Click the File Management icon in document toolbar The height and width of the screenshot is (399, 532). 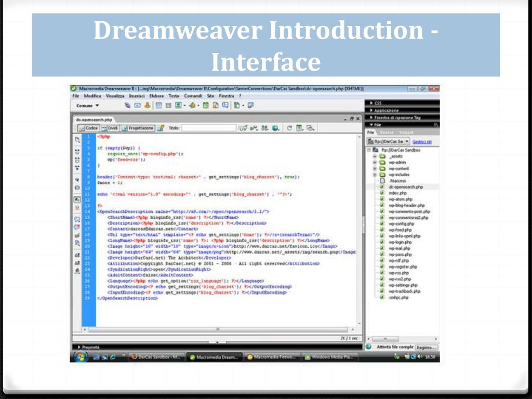click(265, 128)
